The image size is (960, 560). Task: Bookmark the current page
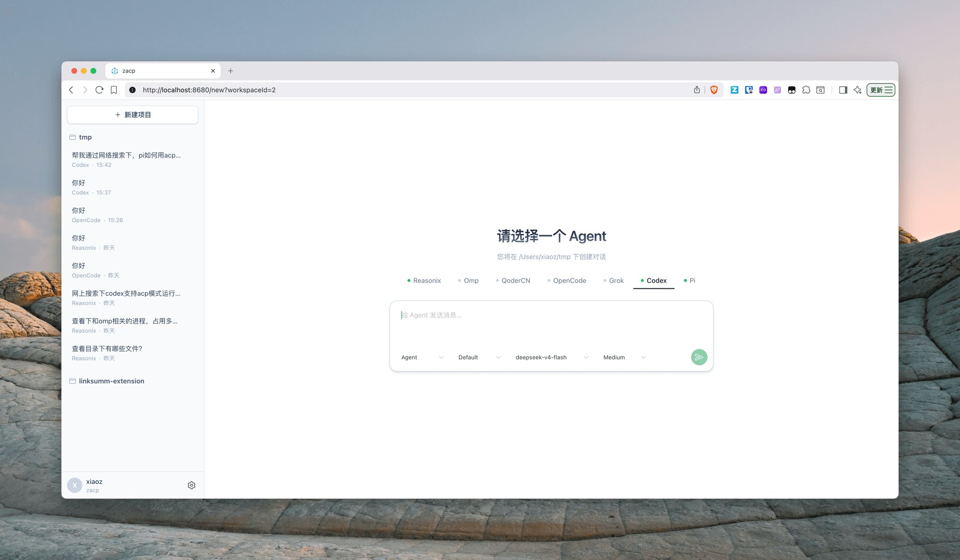tap(114, 90)
